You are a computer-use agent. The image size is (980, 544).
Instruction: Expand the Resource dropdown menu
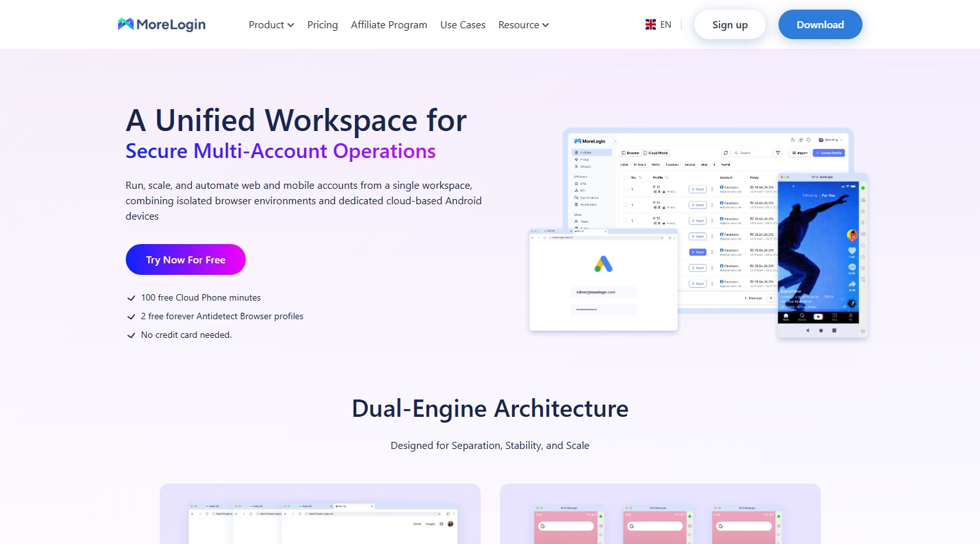tap(524, 25)
